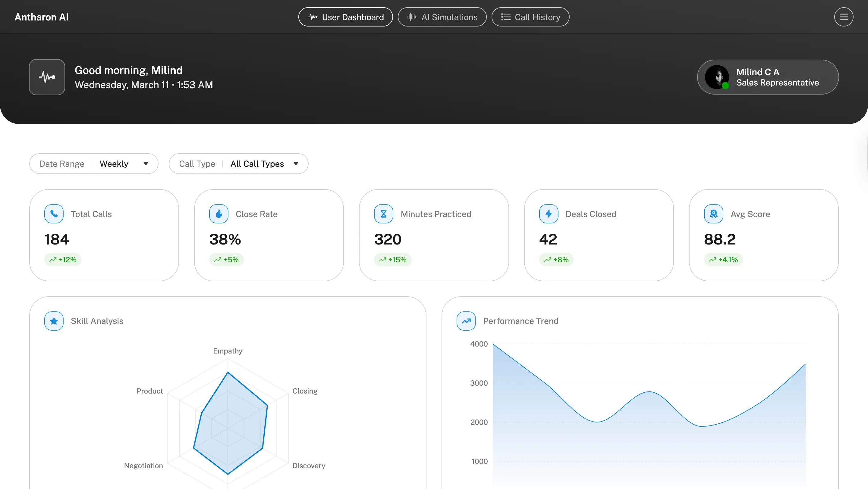This screenshot has width=868, height=489.
Task: Click the 1000 y-axis label
Action: tap(480, 461)
